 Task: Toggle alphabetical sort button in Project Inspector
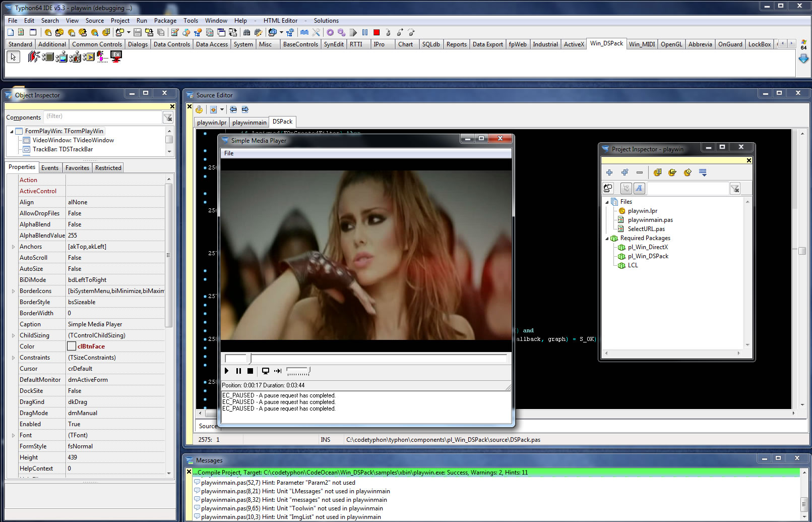(639, 189)
